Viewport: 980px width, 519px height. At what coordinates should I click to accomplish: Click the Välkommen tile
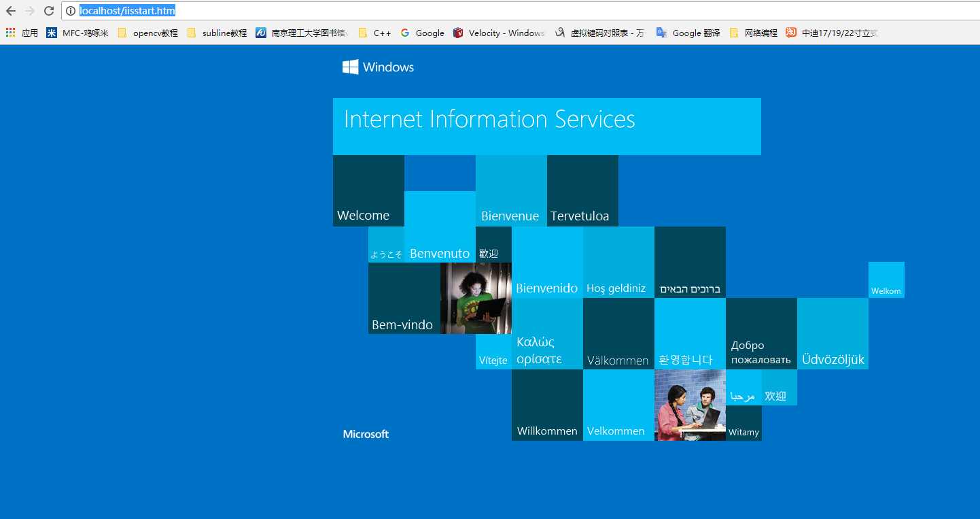tap(618, 333)
